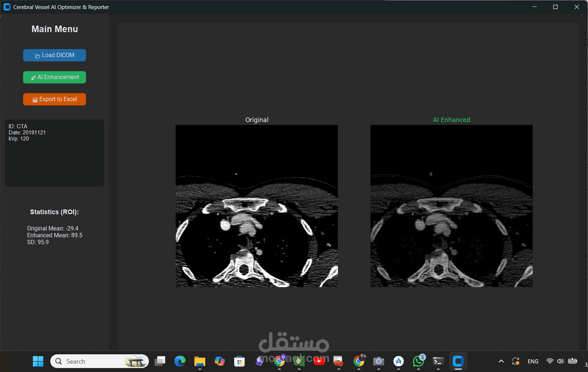This screenshot has width=588, height=372.
Task: Select the AI Enhanced CT image
Action: point(451,206)
